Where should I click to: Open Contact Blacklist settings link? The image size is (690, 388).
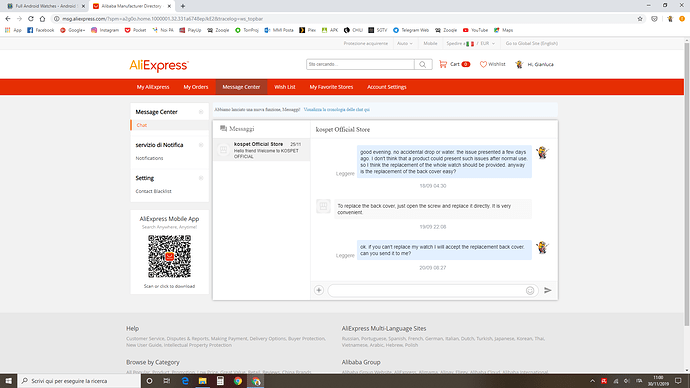pos(154,191)
